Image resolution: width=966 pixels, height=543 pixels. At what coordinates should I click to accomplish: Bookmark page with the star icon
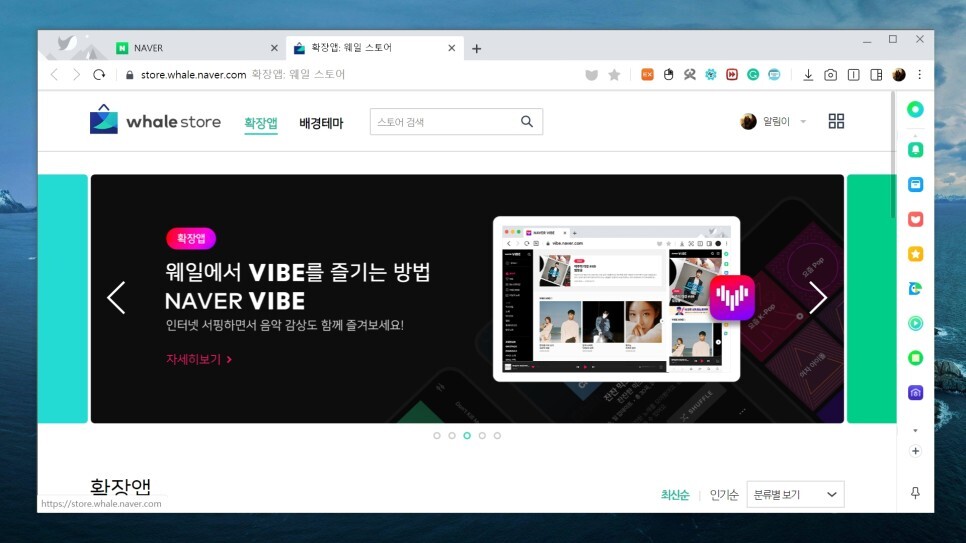click(x=614, y=75)
